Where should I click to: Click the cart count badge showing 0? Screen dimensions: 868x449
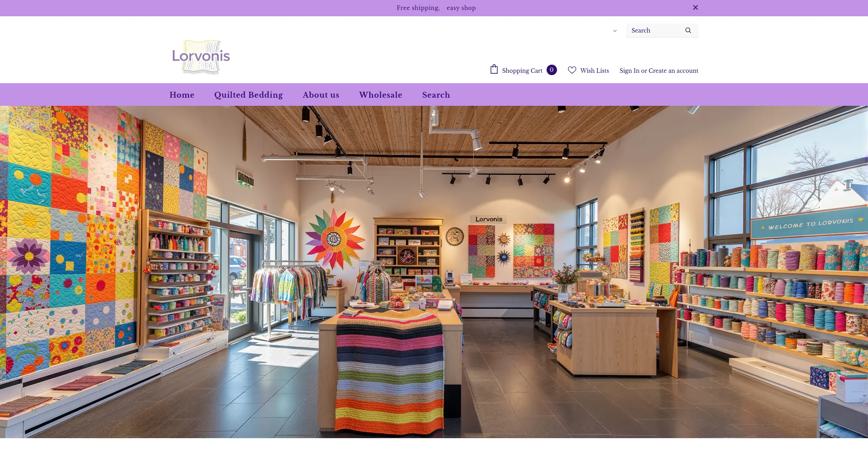(x=552, y=70)
